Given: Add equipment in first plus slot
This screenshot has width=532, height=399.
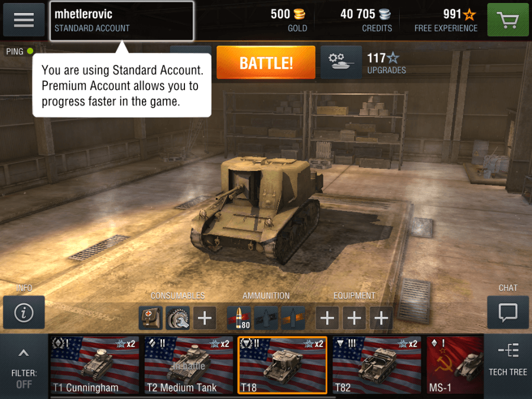Looking at the screenshot, I should pos(327,318).
